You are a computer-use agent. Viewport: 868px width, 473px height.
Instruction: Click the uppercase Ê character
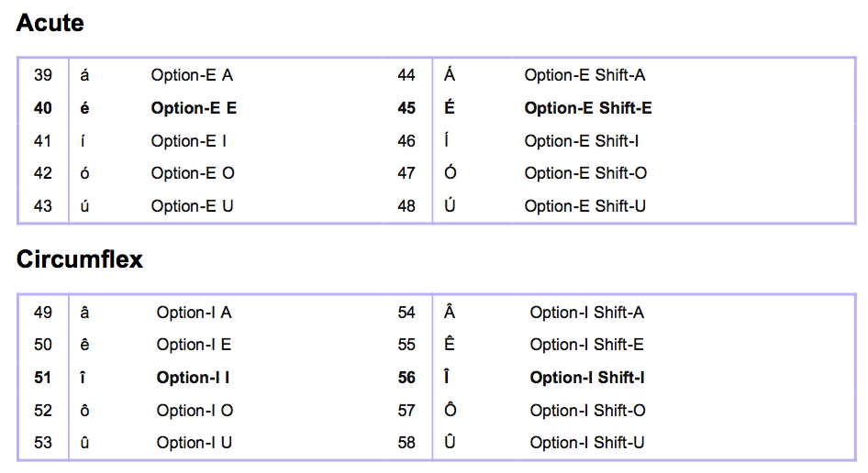(450, 345)
